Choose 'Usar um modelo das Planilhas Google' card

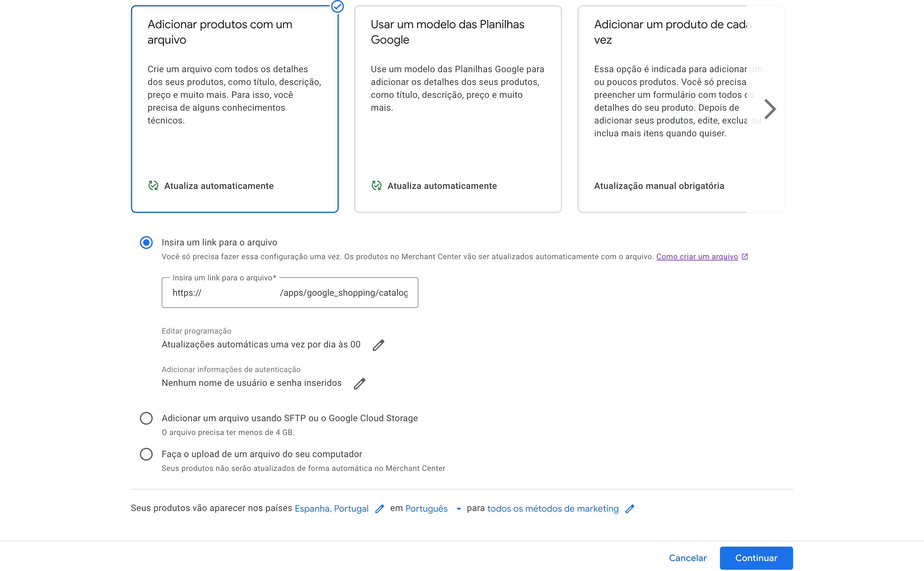458,109
